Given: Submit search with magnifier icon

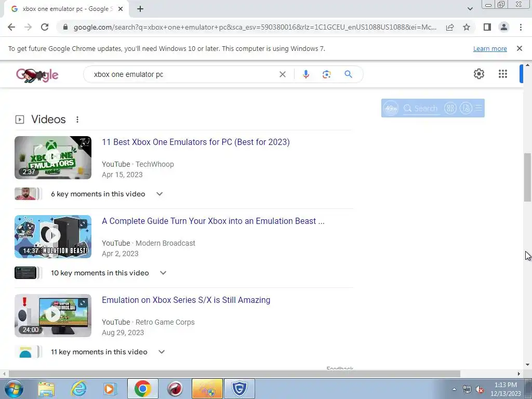Looking at the screenshot, I should (348, 74).
